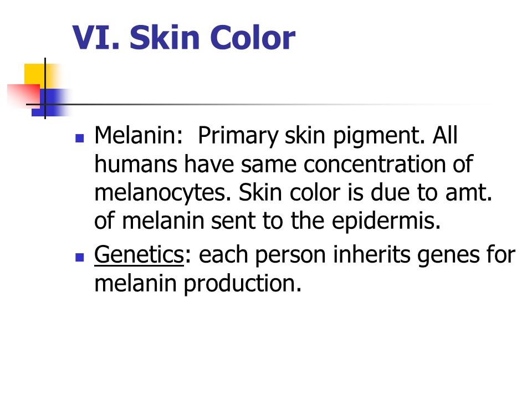The height and width of the screenshot is (399, 532).
Task: Click the word "Color" in the title
Action: coord(253,38)
